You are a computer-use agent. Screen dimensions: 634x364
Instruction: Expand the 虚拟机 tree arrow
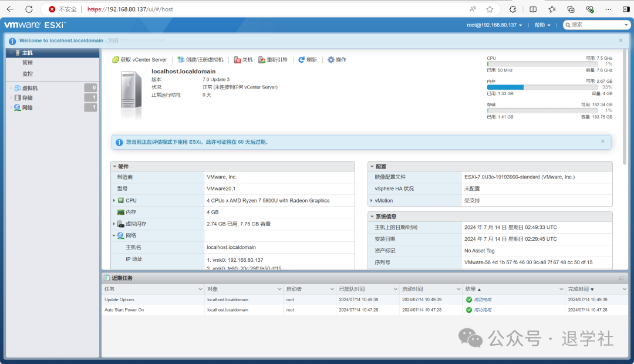11,87
